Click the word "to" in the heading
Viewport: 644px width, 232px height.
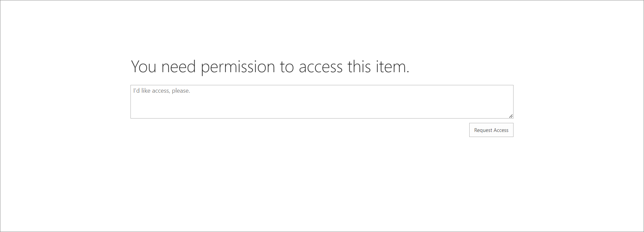tap(287, 66)
